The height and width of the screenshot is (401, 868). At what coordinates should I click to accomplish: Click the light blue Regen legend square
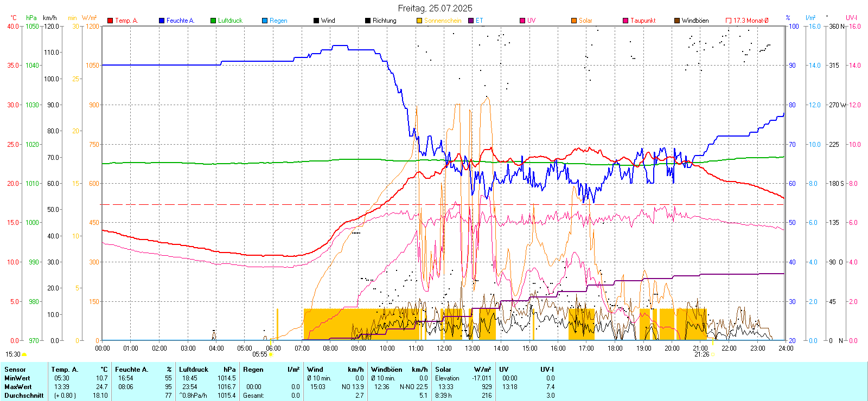[265, 21]
